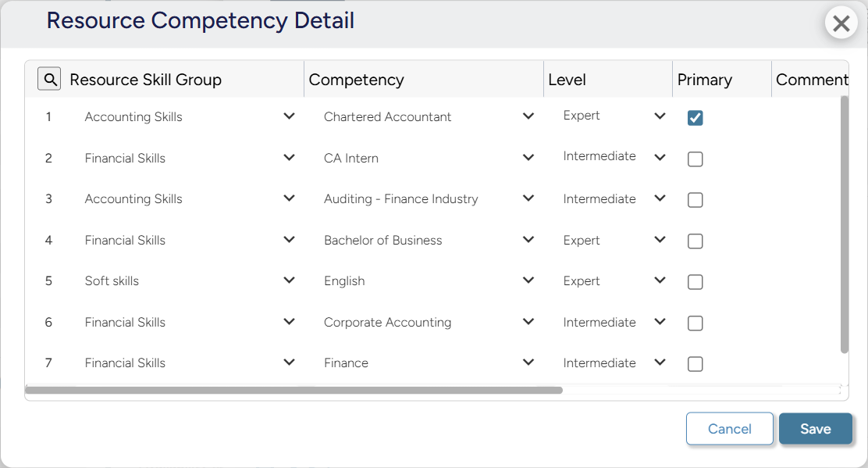Open skill group dropdown for Soft skills row
868x468 pixels.
[289, 281]
